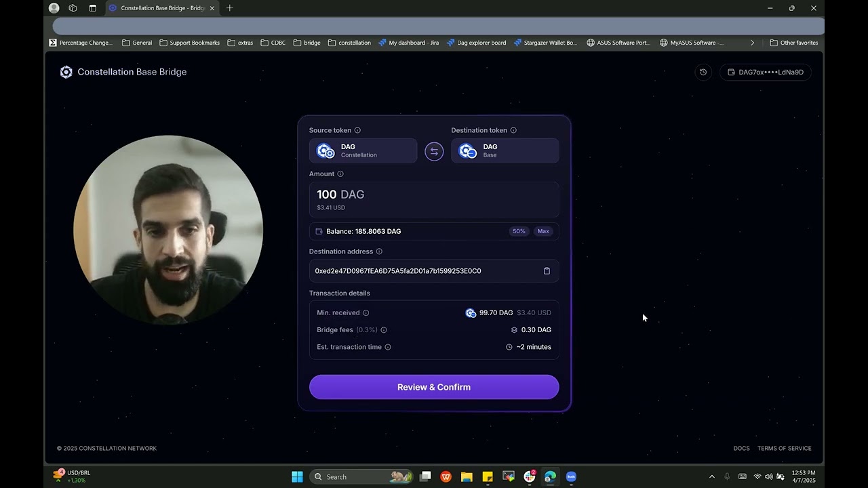The width and height of the screenshot is (868, 488).
Task: Swap source and destination tokens
Action: click(x=434, y=151)
